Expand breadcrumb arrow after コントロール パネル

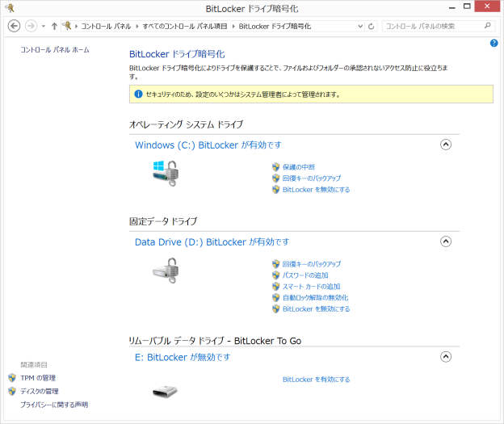pos(137,27)
